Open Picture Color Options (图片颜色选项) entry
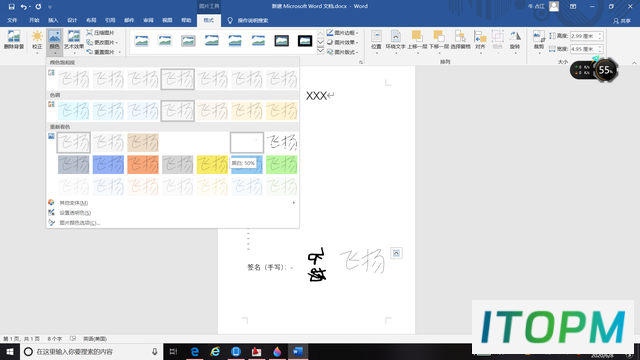The height and width of the screenshot is (360, 640). coord(80,223)
